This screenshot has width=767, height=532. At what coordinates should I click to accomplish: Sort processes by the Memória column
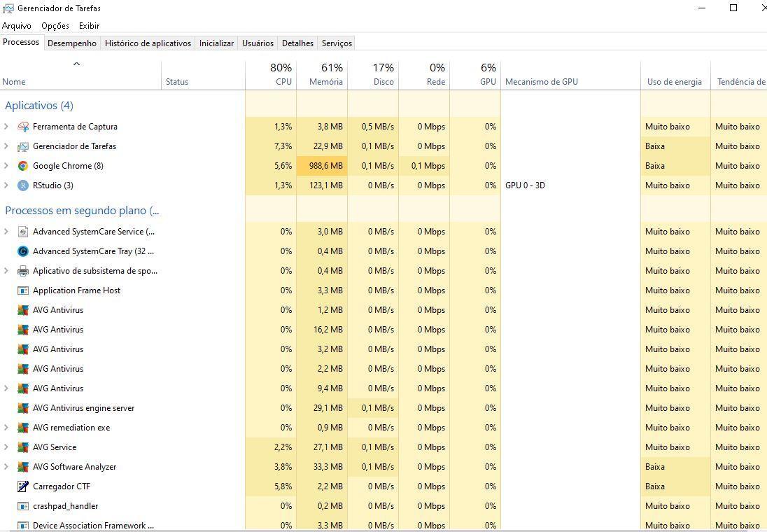click(x=322, y=75)
